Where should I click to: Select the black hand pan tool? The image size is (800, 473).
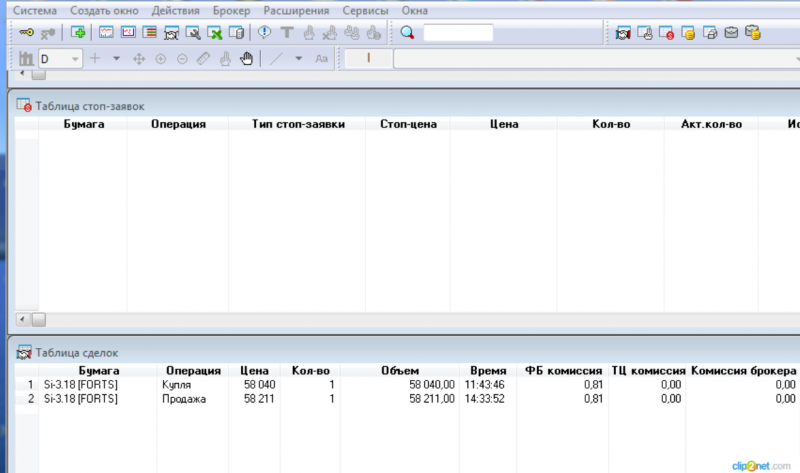246,59
